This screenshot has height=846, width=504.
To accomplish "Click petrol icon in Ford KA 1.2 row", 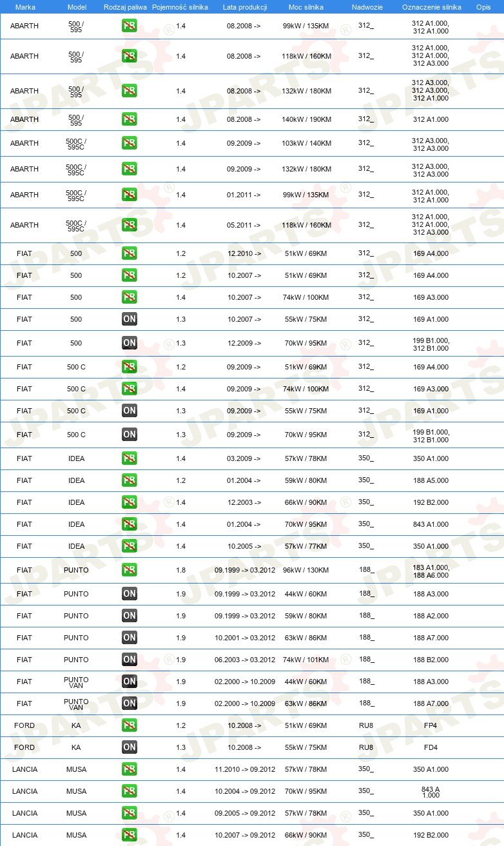I will (x=130, y=725).
